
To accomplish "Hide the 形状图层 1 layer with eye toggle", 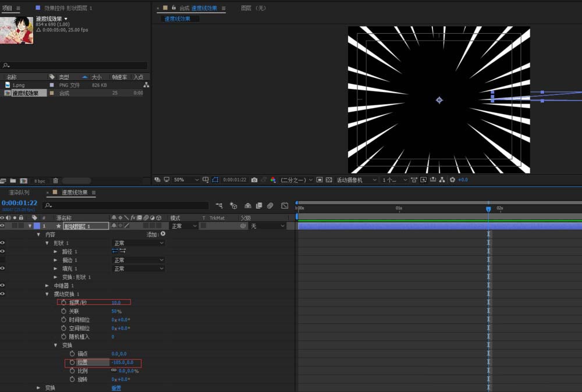I will pos(3,226).
